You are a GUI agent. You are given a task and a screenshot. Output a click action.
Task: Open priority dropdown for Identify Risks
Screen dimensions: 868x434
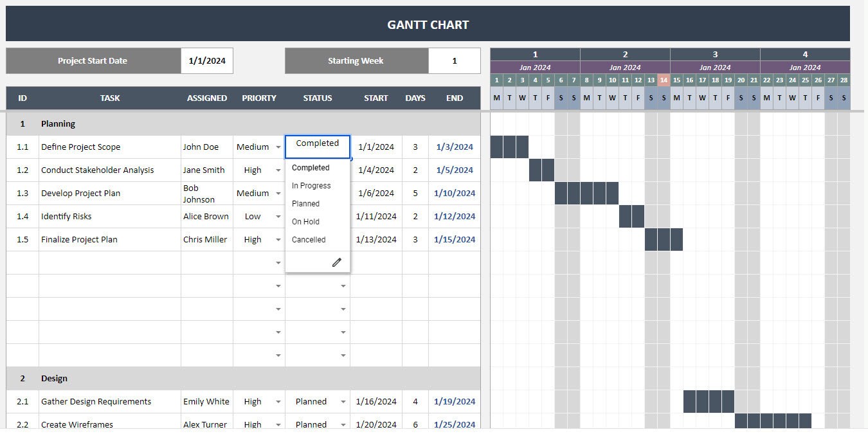tap(278, 217)
